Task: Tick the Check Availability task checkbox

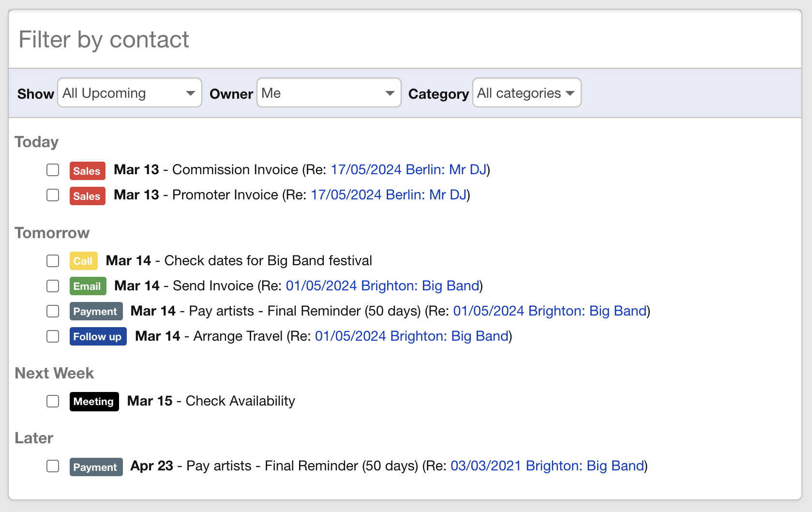Action: [x=53, y=401]
